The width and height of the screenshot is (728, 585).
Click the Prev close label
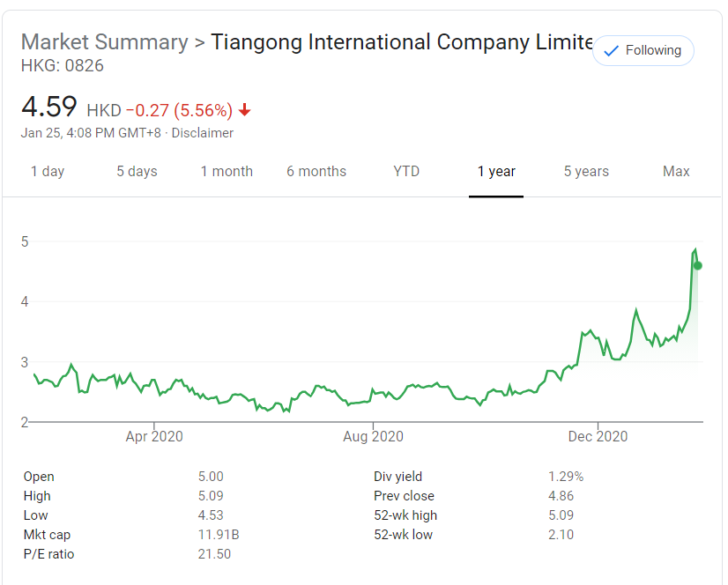(x=404, y=496)
